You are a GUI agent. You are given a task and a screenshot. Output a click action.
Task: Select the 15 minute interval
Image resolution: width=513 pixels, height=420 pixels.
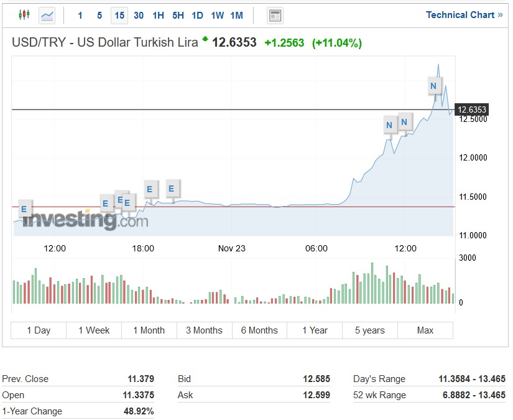[119, 16]
